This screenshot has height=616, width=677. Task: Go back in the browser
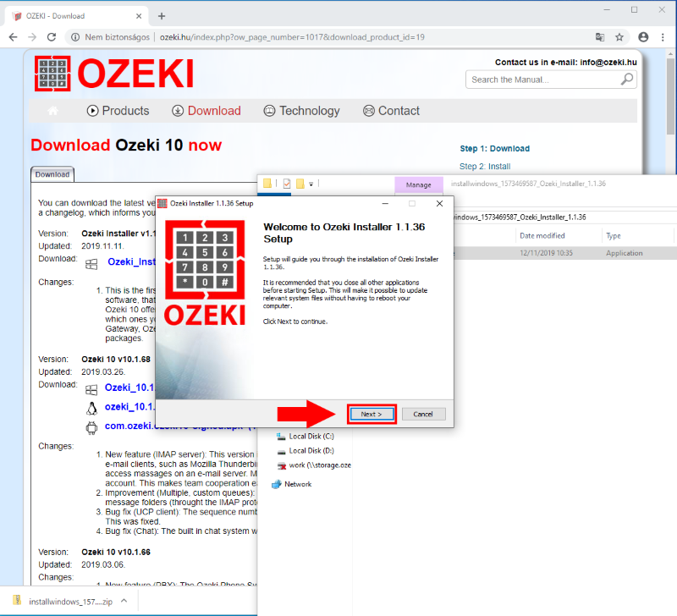point(13,37)
